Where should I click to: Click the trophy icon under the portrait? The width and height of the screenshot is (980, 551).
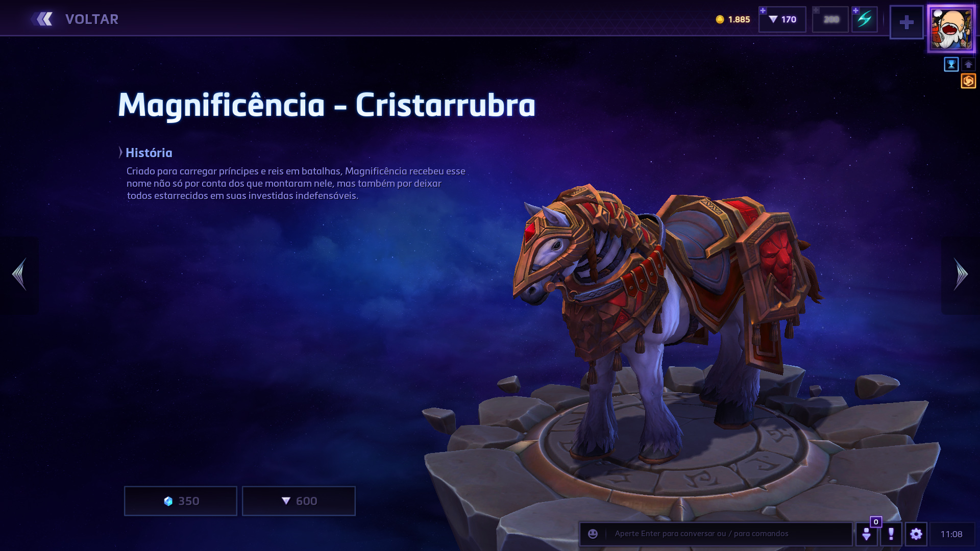pos(951,64)
